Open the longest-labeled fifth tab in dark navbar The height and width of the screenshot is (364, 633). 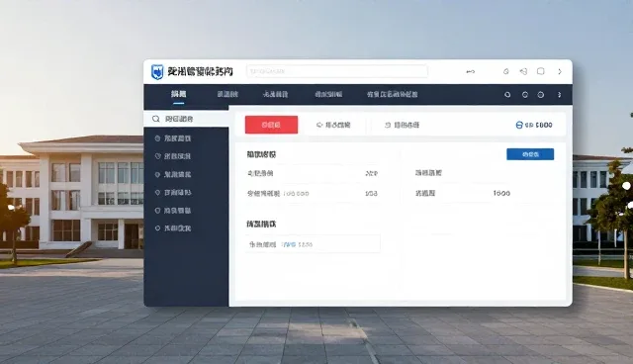tap(392, 94)
